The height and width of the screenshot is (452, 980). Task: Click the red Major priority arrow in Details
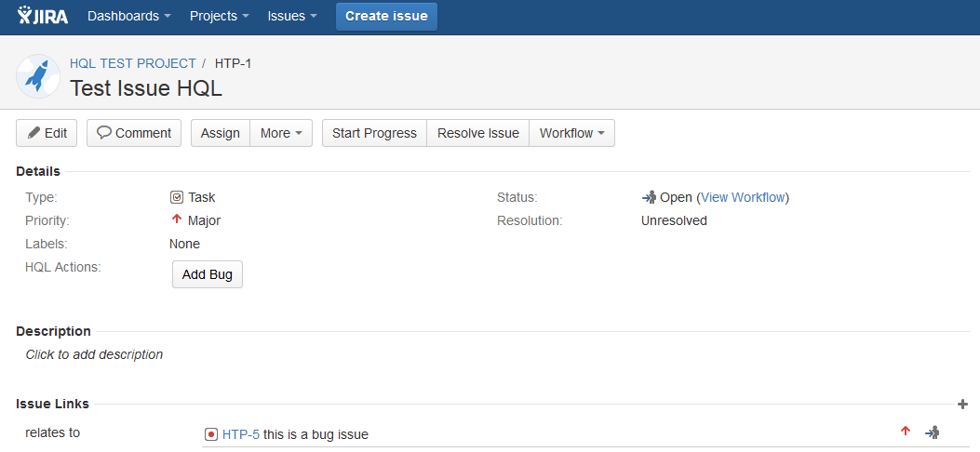pyautogui.click(x=177, y=220)
